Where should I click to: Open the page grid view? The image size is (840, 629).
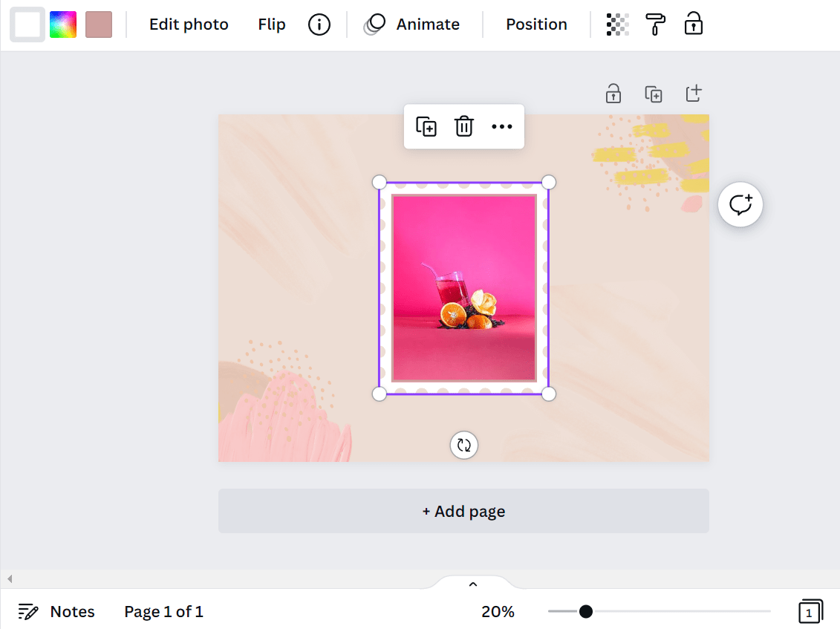pos(810,611)
